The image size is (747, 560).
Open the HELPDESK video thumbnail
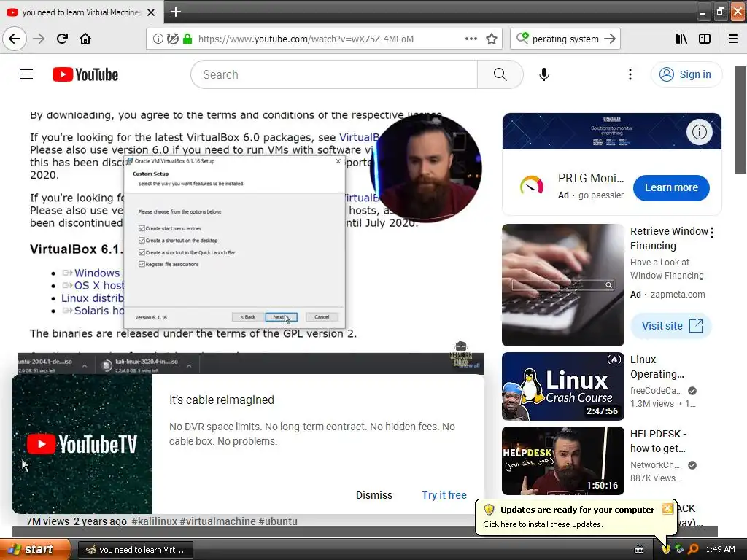point(562,461)
